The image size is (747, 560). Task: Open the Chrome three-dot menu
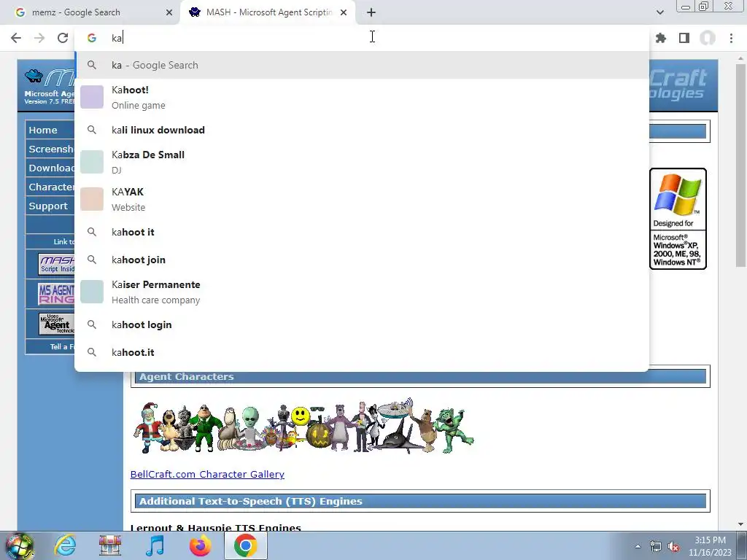(731, 38)
